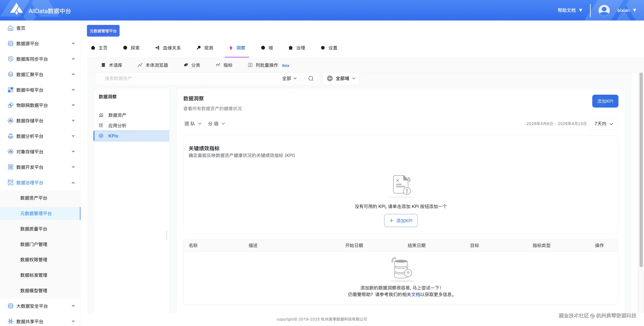644x326 pixels.
Task: Open the 分级 filter dropdown
Action: [x=216, y=124]
